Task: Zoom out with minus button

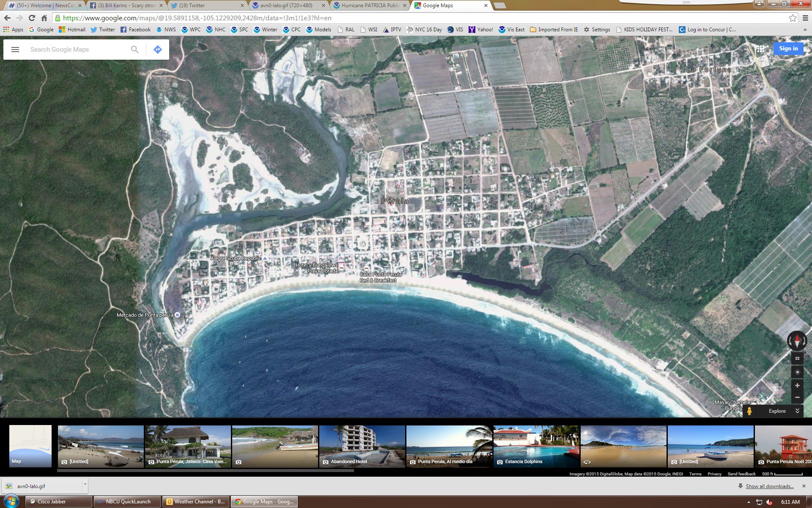Action: 797,398
